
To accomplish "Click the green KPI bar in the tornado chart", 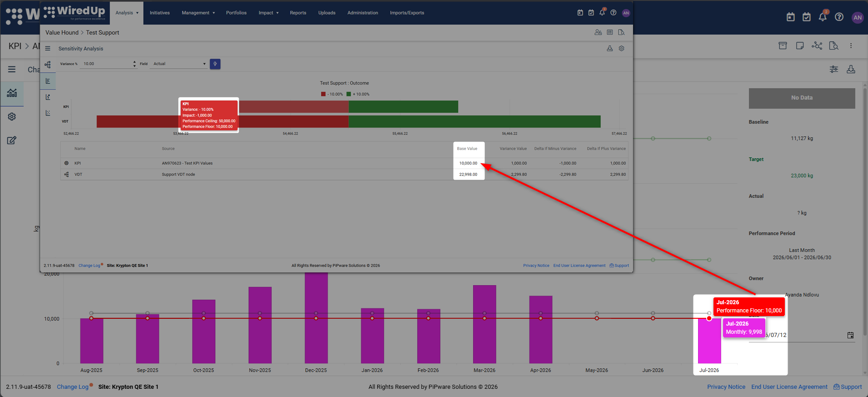I will [x=404, y=106].
